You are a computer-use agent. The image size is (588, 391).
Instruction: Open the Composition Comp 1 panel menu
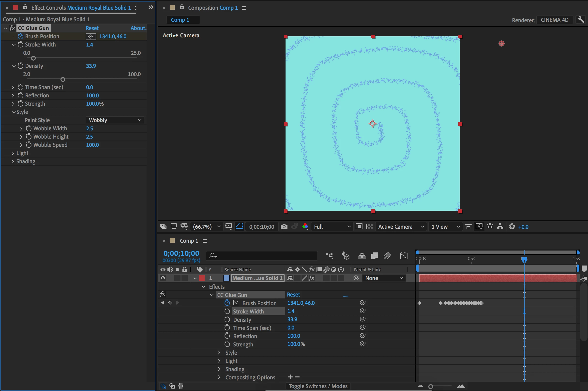(x=244, y=8)
